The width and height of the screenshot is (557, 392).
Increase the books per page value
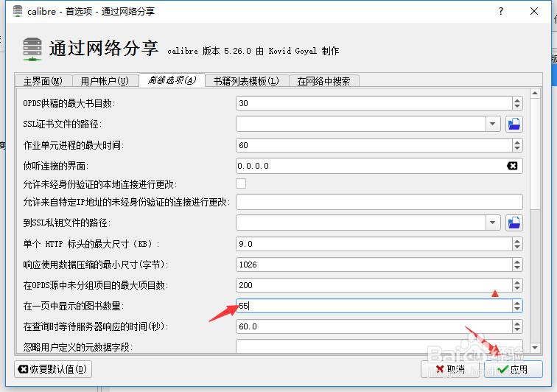click(517, 303)
